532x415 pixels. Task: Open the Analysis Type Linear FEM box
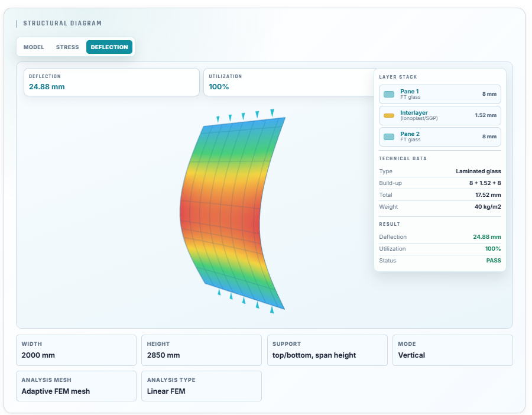202,386
